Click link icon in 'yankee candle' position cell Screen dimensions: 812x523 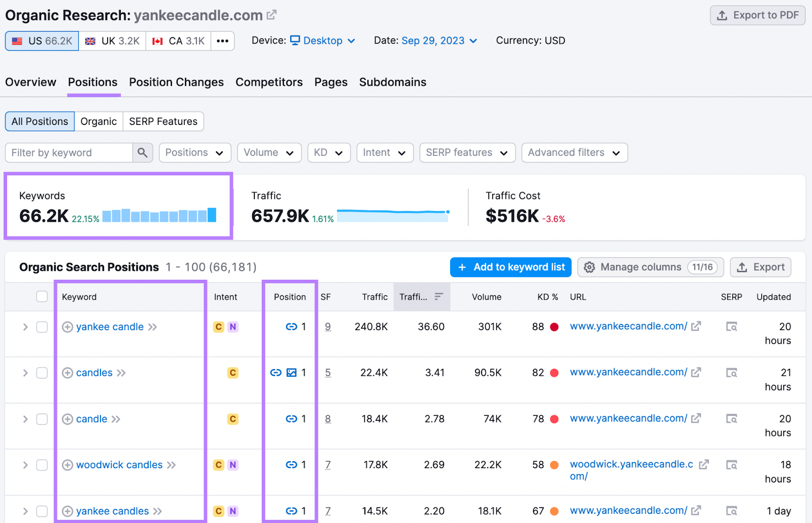291,327
